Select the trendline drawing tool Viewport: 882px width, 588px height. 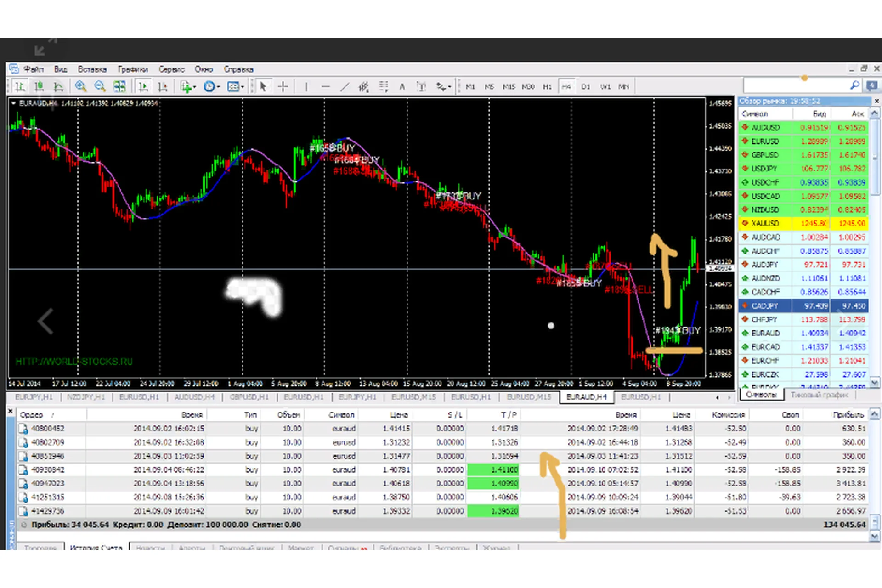pyautogui.click(x=345, y=86)
